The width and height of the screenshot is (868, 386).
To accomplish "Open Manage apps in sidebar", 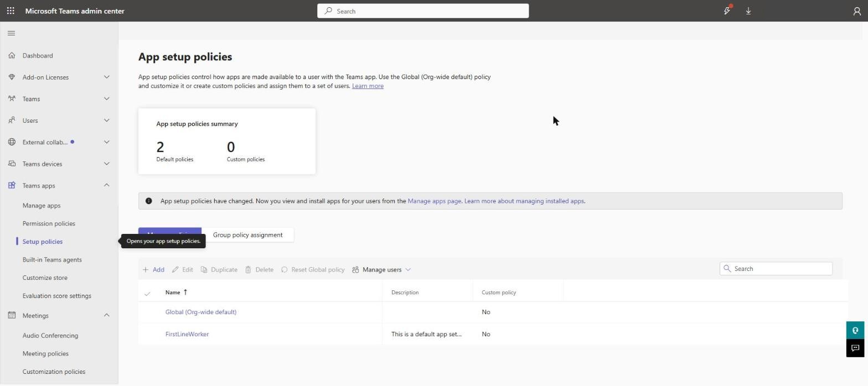I will click(x=42, y=206).
